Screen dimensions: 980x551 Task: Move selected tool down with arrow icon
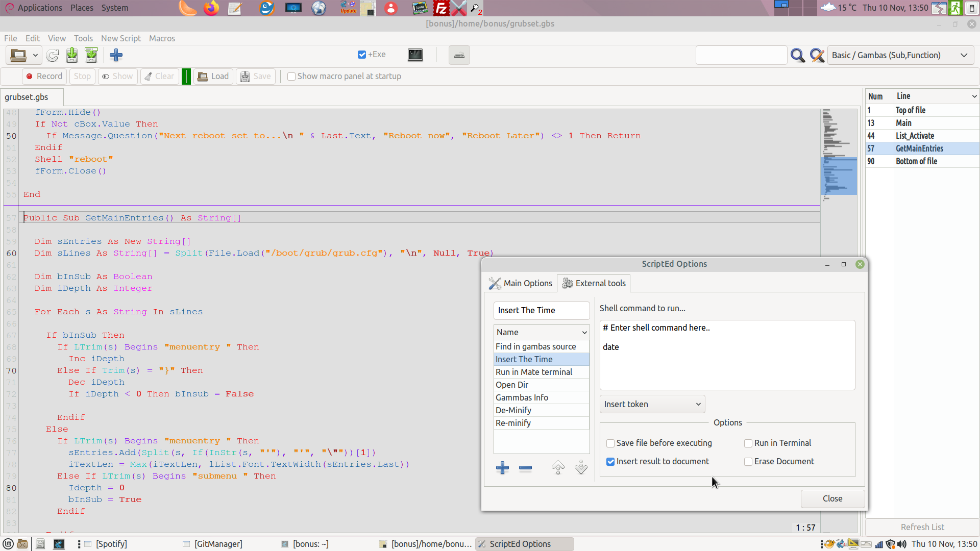point(581,468)
